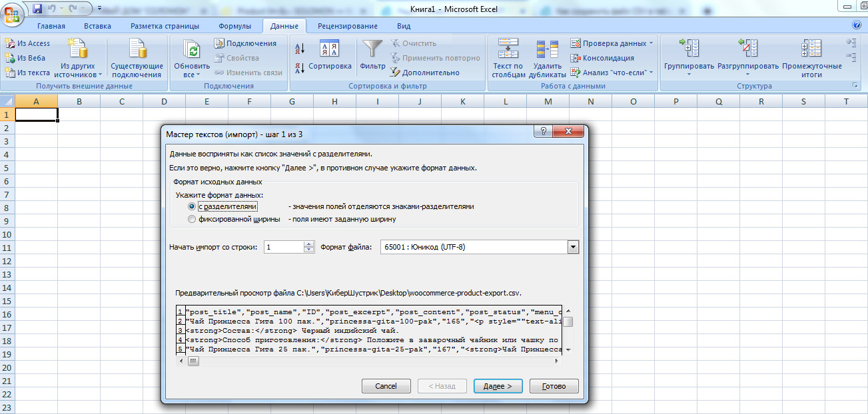
Task: Click the 'Готово' button
Action: (x=554, y=386)
